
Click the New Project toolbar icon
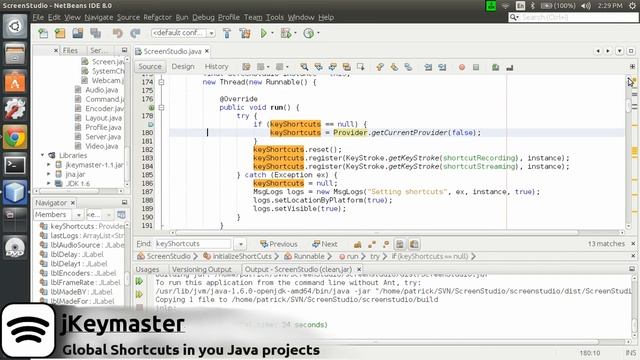click(x=60, y=33)
